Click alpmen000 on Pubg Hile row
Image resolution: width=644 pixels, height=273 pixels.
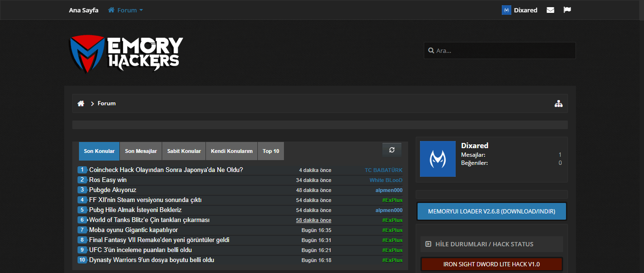[x=389, y=210]
